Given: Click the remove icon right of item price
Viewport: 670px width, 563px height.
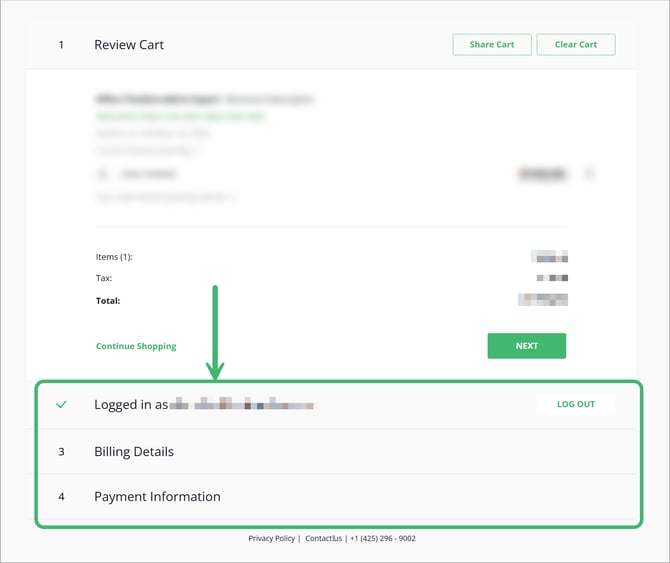Looking at the screenshot, I should 589,174.
